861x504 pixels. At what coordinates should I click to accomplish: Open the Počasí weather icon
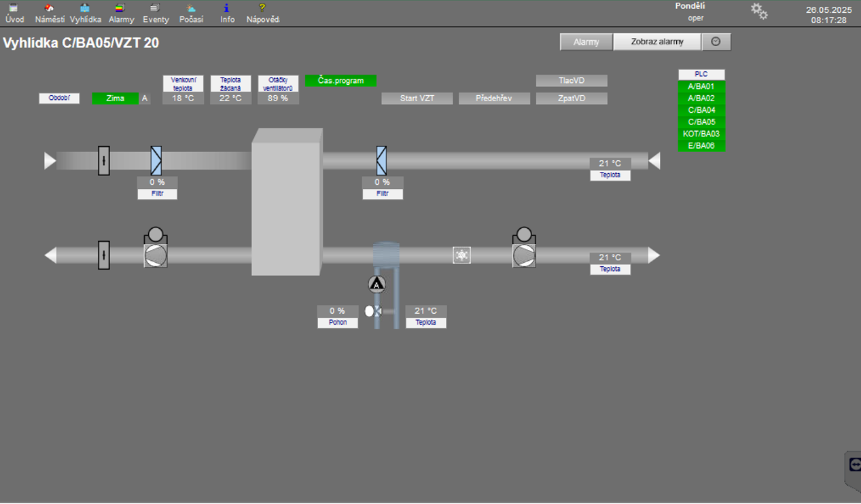(191, 9)
